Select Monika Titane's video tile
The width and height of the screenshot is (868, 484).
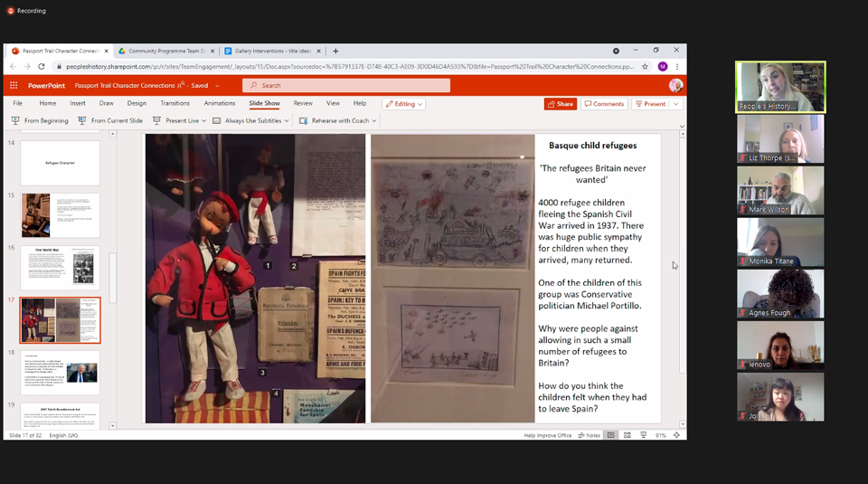click(780, 242)
